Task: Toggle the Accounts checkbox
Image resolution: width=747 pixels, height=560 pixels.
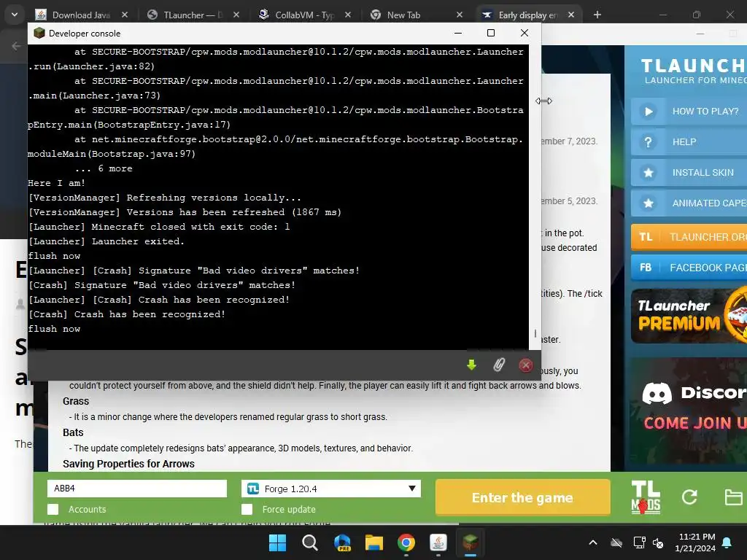Action: pyautogui.click(x=53, y=510)
